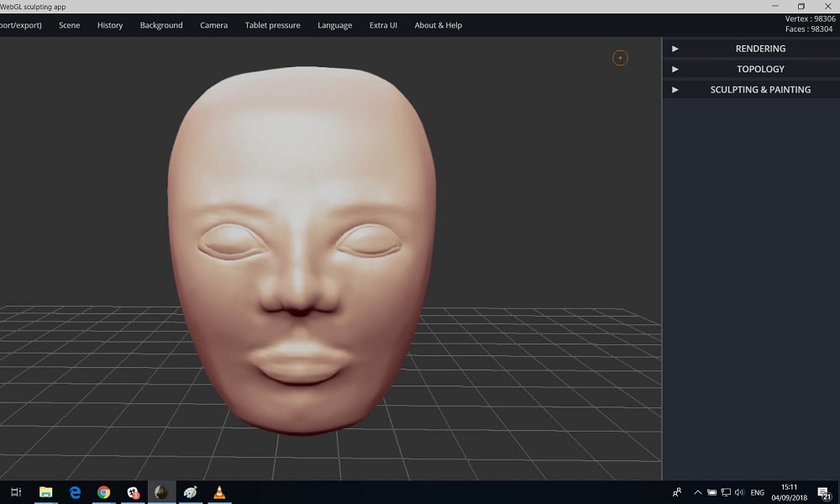
Task: Click the Task View icon
Action: 16,492
